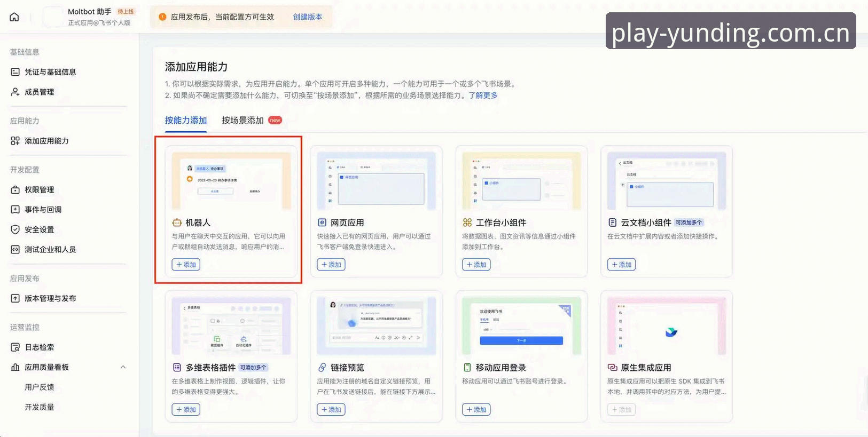The width and height of the screenshot is (868, 437).
Task: Click the 待上线 status tag
Action: (x=126, y=12)
